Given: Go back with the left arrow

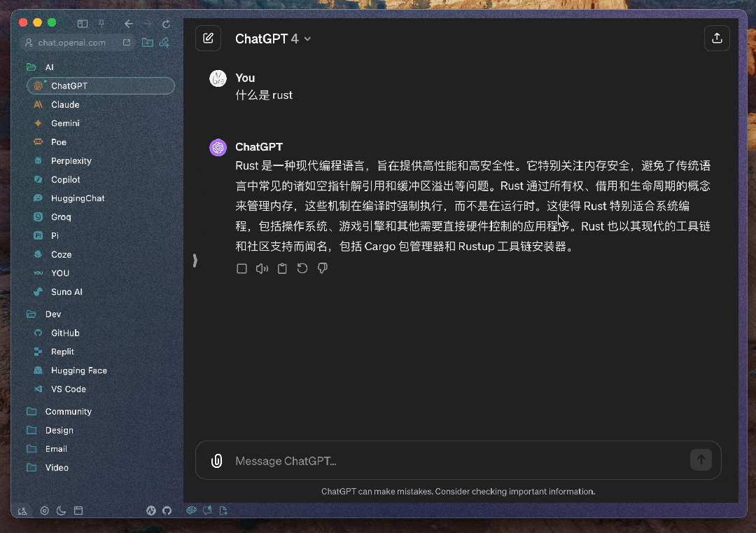Looking at the screenshot, I should (x=128, y=24).
